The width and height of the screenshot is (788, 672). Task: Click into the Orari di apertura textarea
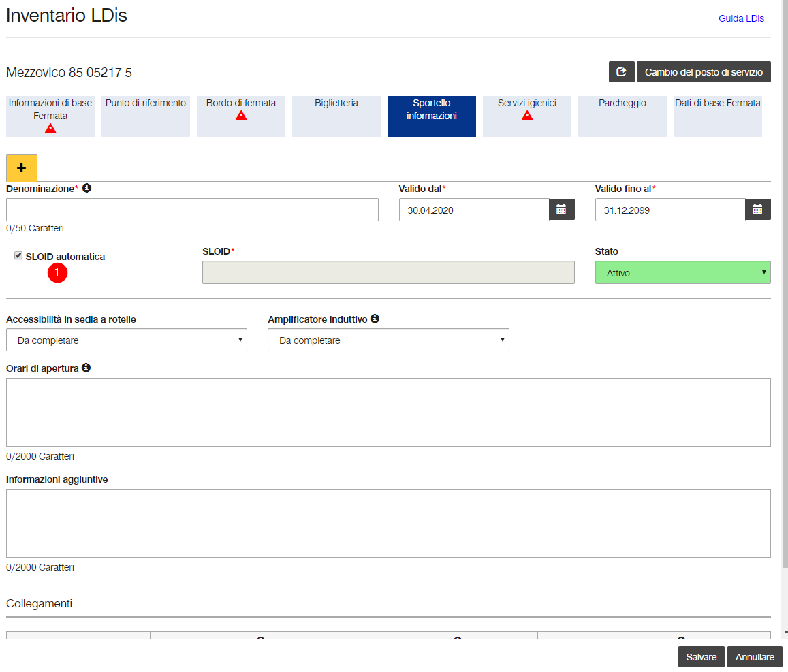(388, 413)
